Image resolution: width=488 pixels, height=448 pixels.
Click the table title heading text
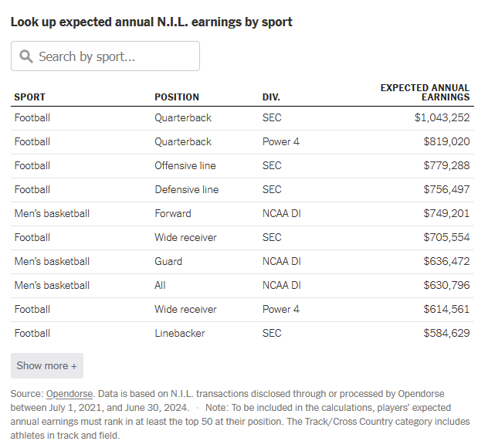click(151, 22)
